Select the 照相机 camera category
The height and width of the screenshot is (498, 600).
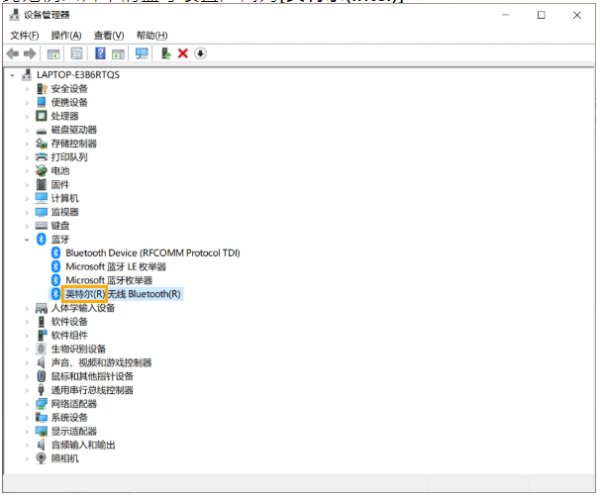tap(65, 459)
